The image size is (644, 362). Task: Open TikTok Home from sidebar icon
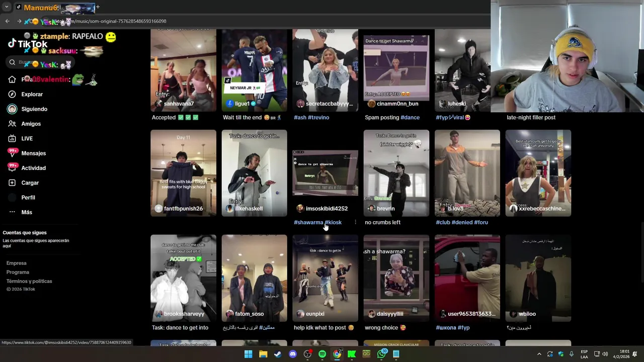click(x=12, y=79)
